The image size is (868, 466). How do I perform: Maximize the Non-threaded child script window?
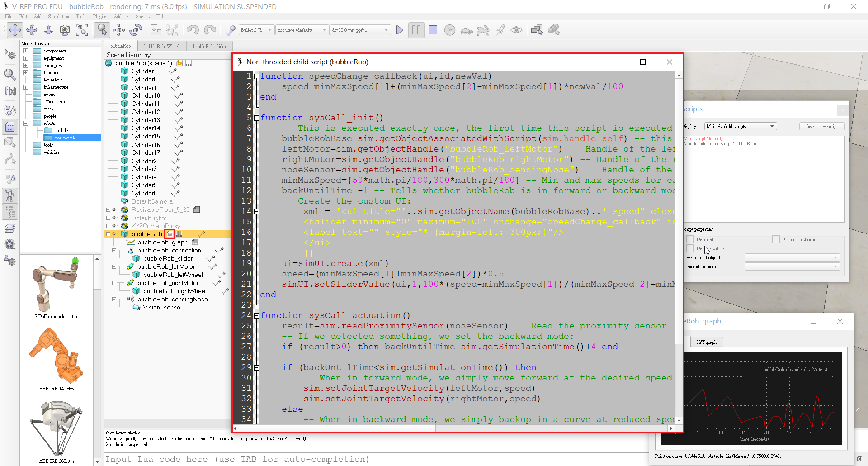tap(643, 62)
